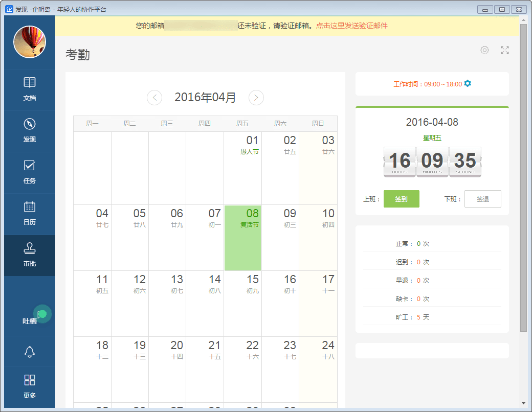Viewport: 532px width, 412px height.
Task: Click the 周一 weekday column header
Action: pyautogui.click(x=92, y=123)
